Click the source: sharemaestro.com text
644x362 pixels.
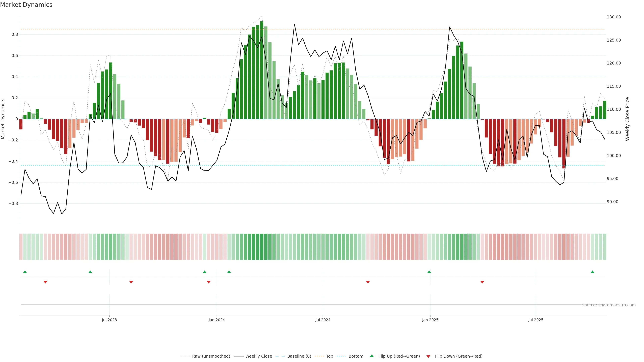[x=609, y=305]
